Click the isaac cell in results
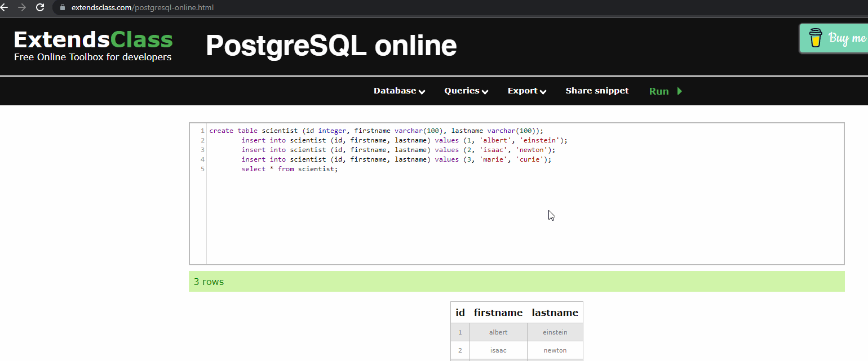The image size is (868, 361). pyautogui.click(x=498, y=350)
